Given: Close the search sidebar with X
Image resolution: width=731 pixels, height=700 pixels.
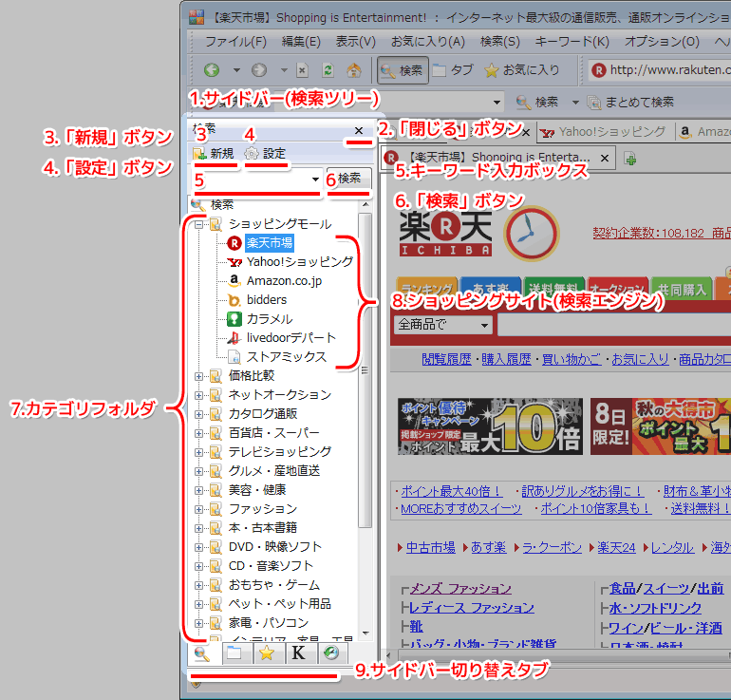Looking at the screenshot, I should (x=359, y=130).
